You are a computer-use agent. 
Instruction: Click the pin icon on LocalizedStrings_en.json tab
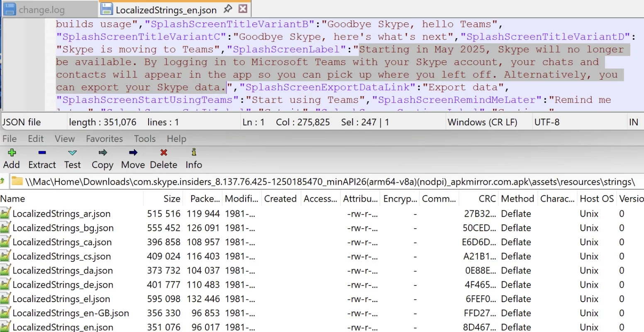coord(228,9)
